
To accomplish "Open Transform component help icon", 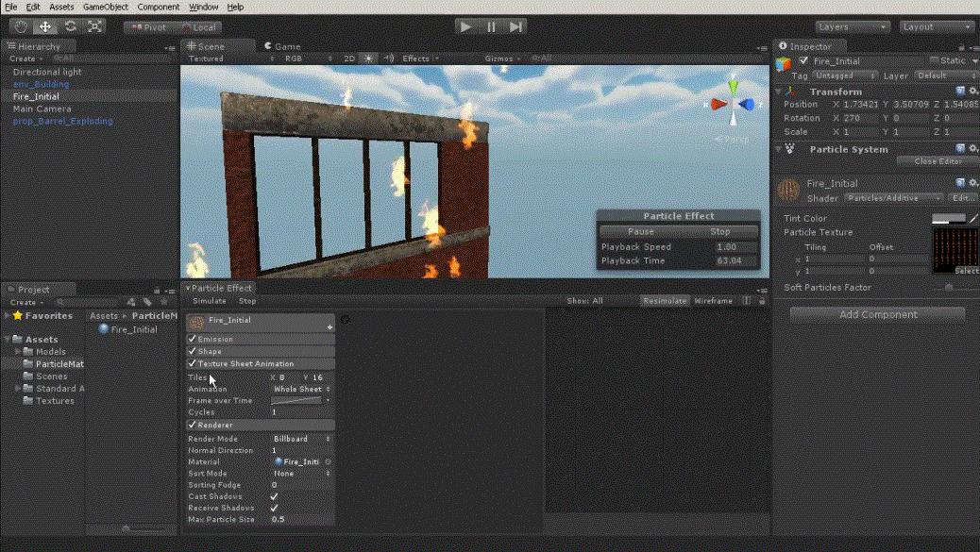I will coord(960,92).
